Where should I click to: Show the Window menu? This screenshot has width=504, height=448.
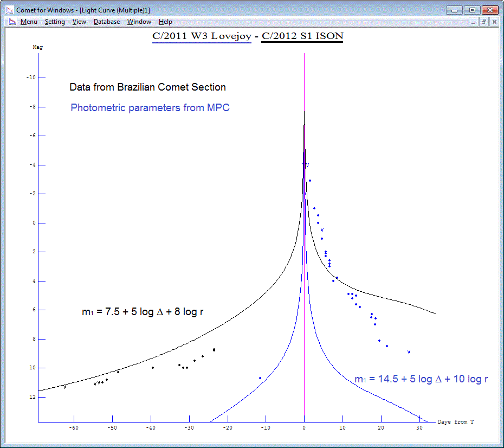click(139, 22)
